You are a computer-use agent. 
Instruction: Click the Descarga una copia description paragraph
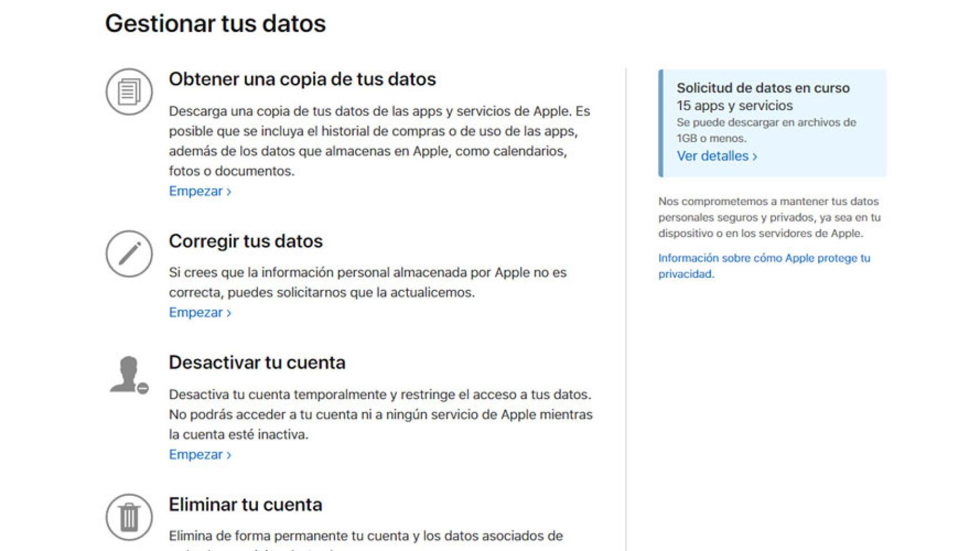380,141
